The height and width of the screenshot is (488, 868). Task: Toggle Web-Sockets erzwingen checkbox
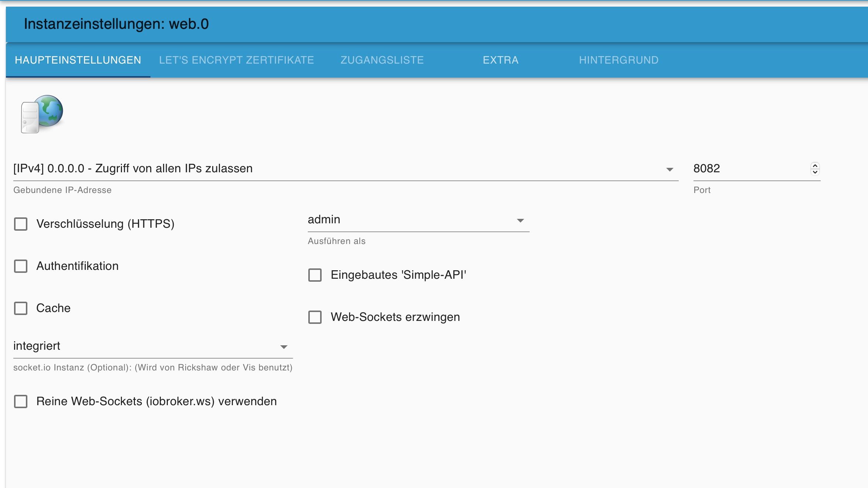click(315, 317)
